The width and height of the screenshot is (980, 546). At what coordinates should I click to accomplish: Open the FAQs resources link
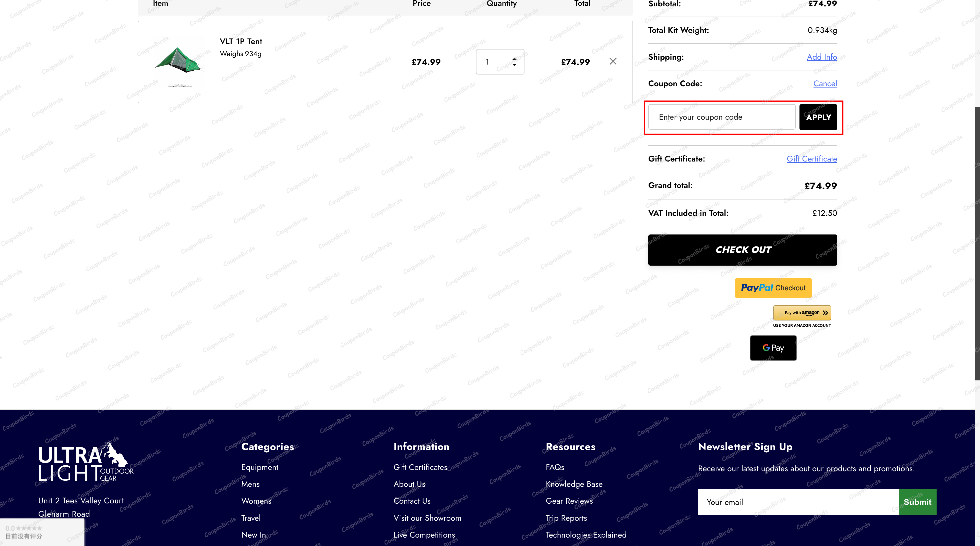pos(555,467)
